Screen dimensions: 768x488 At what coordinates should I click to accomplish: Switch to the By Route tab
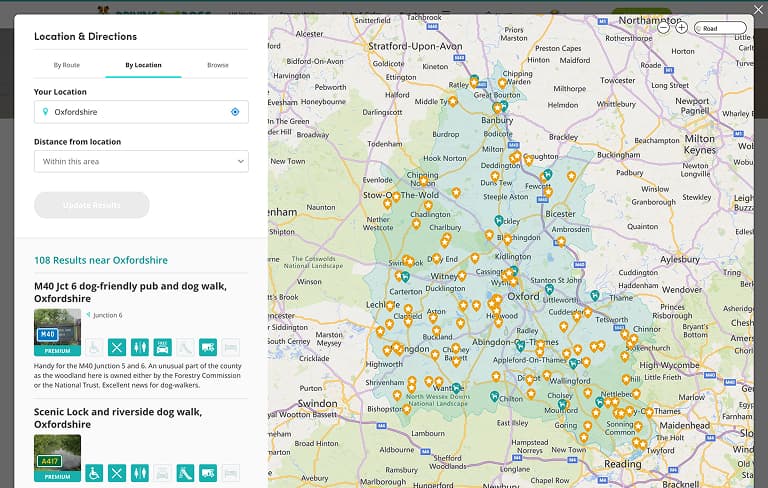coord(66,65)
